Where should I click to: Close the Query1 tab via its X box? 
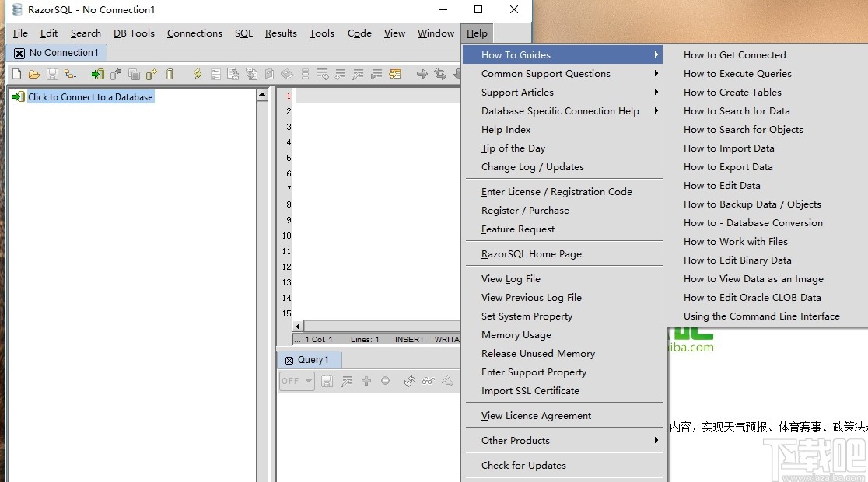click(289, 360)
